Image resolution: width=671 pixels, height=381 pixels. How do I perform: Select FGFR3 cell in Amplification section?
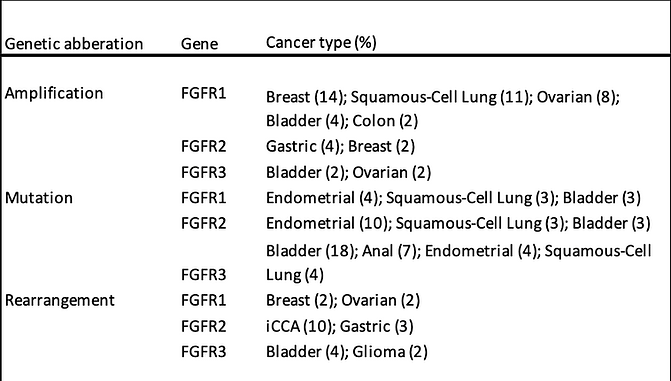(x=203, y=173)
